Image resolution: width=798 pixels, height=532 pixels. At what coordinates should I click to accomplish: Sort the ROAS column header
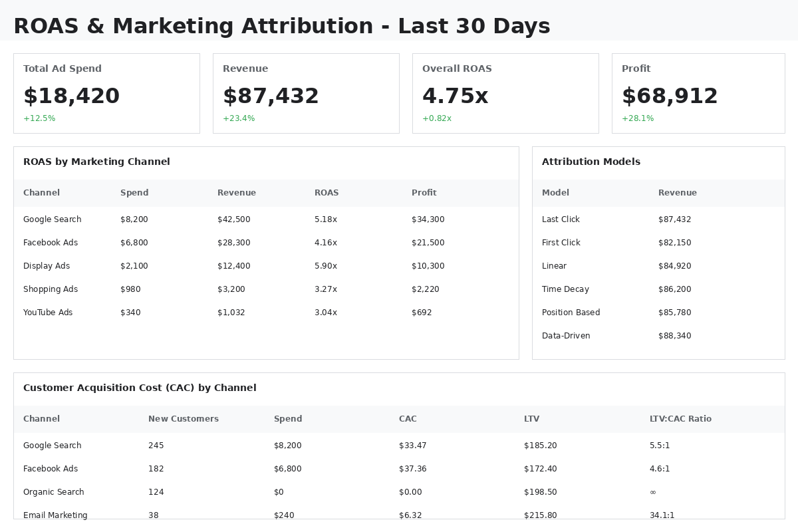click(x=327, y=193)
